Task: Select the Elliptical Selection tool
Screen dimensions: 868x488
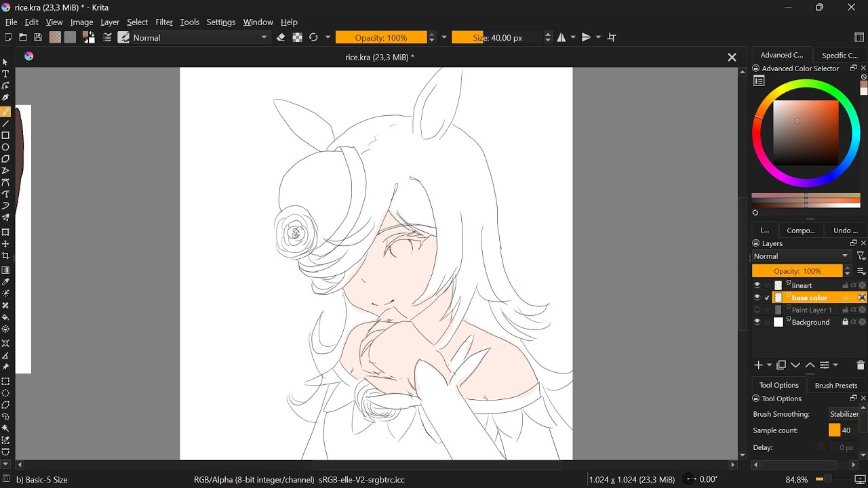Action: [6, 393]
